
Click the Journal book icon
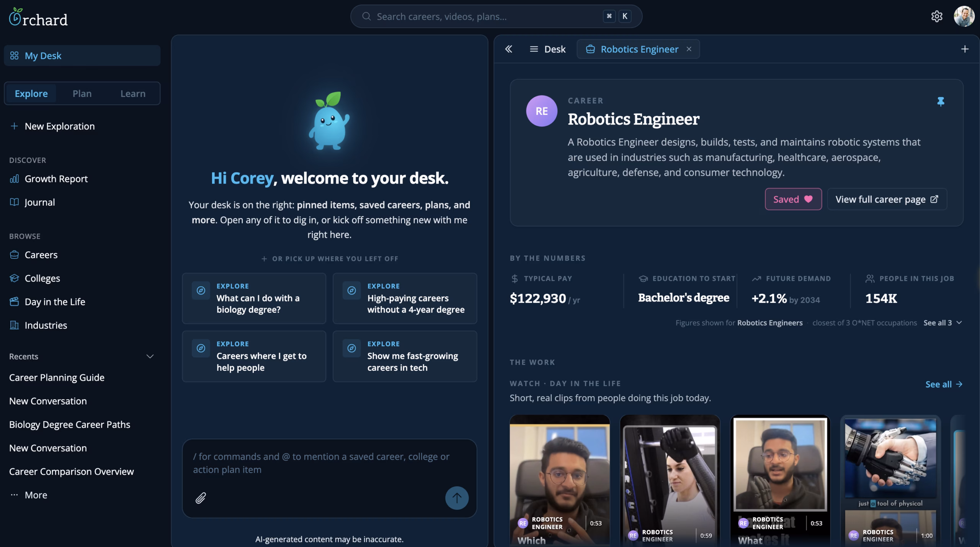pos(14,202)
